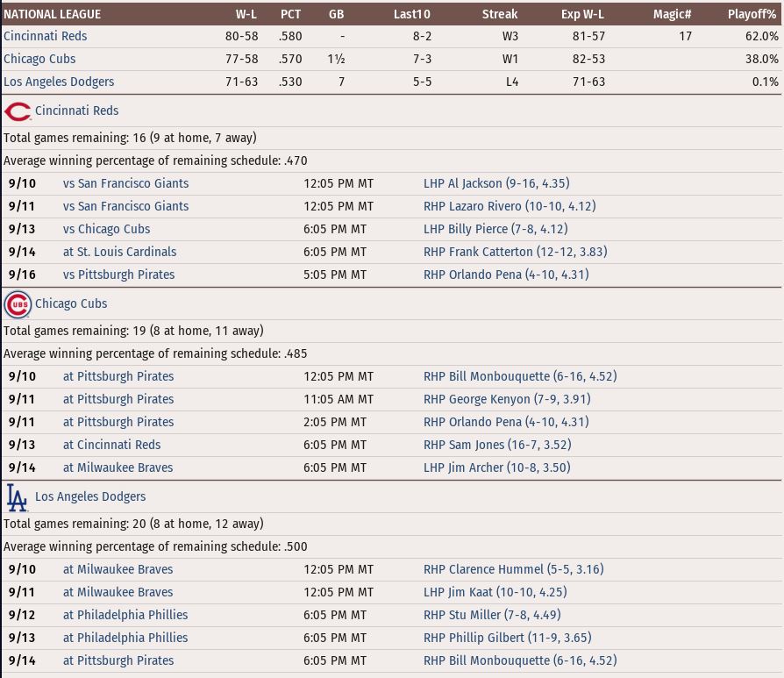Screen dimensions: 784x678
Task: Open Dodgers 9/10 at Milwaukee Braves game
Action: tap(118, 569)
